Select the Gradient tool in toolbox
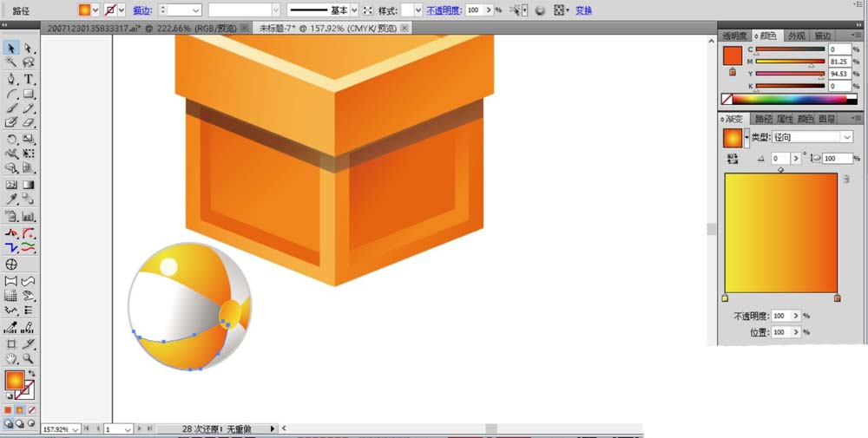Screen dimensions: 868x438 point(29,185)
